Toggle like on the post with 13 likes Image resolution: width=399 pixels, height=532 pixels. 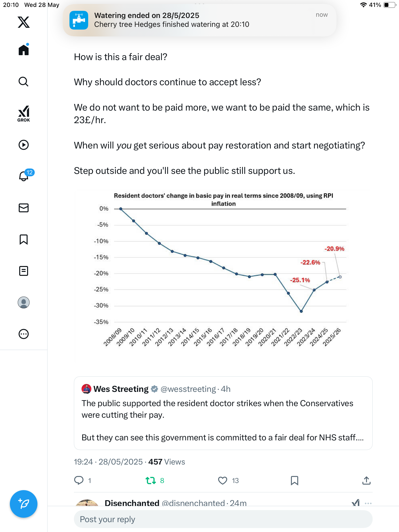point(222,481)
